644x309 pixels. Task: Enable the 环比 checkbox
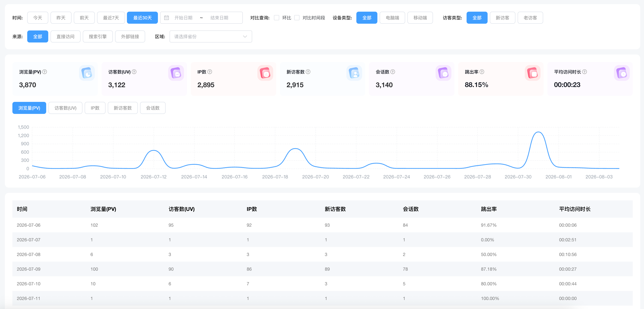(x=277, y=18)
